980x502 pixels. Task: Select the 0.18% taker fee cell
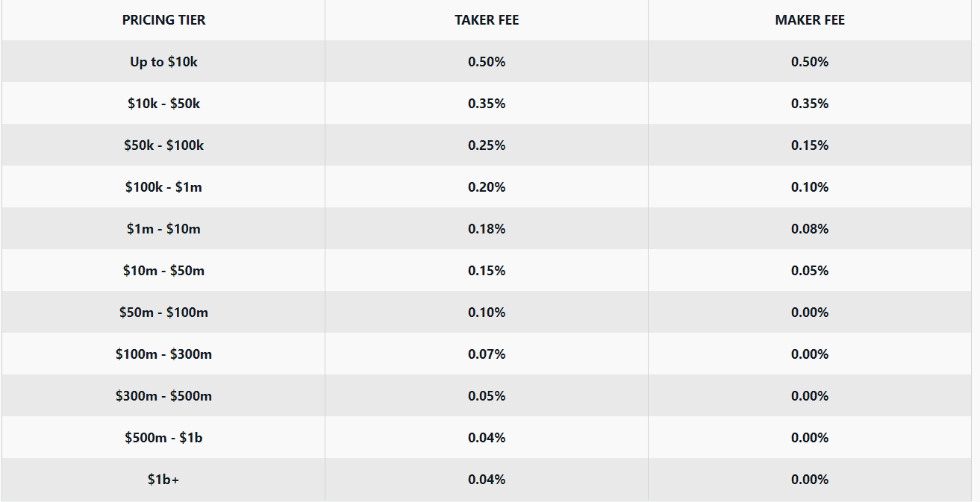[487, 229]
